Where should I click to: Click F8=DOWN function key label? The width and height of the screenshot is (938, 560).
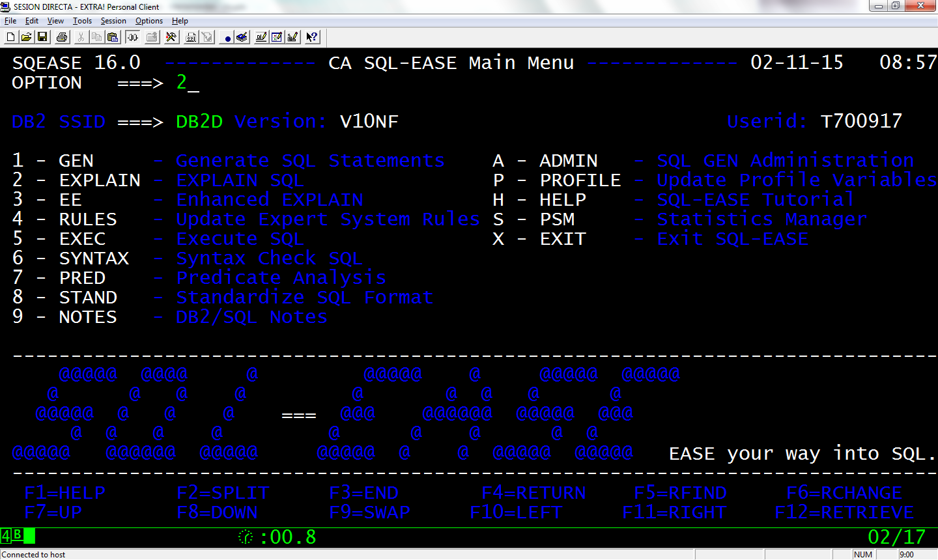tap(217, 512)
